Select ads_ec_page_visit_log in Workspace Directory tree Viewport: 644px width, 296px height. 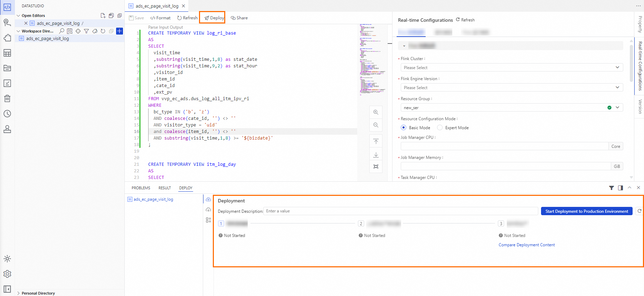click(47, 39)
